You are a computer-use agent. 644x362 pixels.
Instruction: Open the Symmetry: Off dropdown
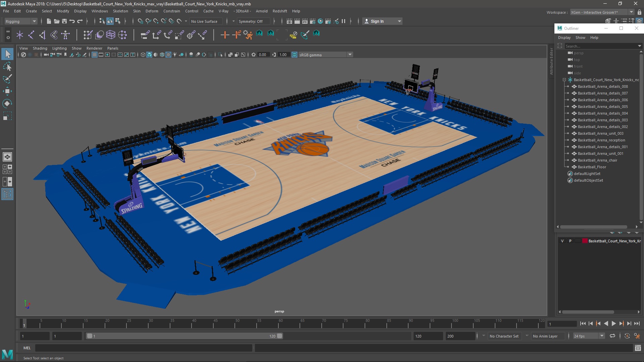(x=253, y=21)
